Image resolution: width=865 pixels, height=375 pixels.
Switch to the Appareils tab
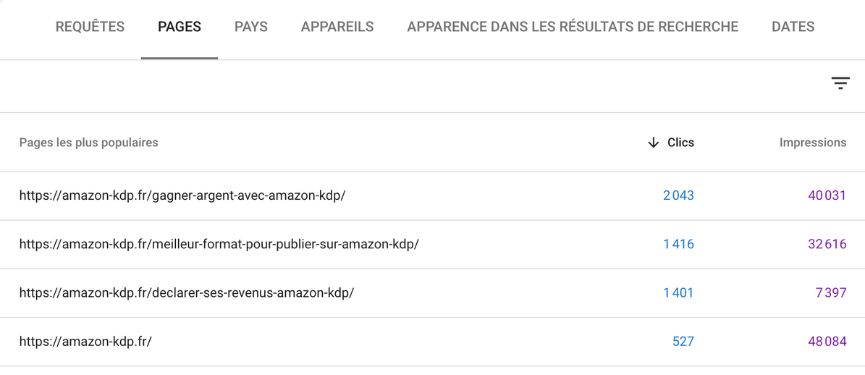(337, 26)
